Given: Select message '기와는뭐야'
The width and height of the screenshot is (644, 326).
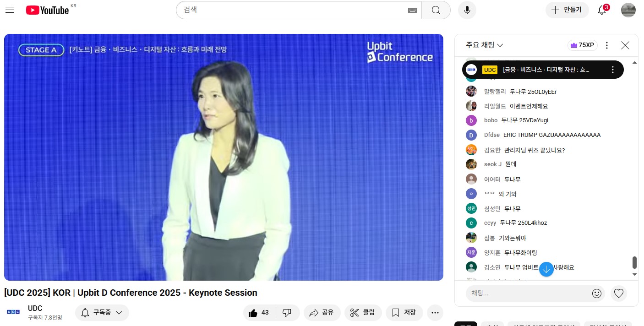Looking at the screenshot, I should pyautogui.click(x=513, y=238).
